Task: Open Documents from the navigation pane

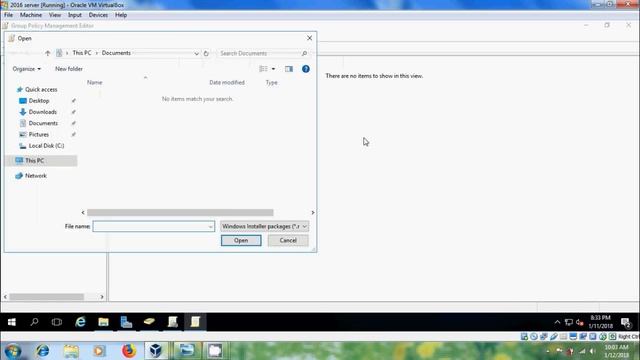Action: point(43,123)
